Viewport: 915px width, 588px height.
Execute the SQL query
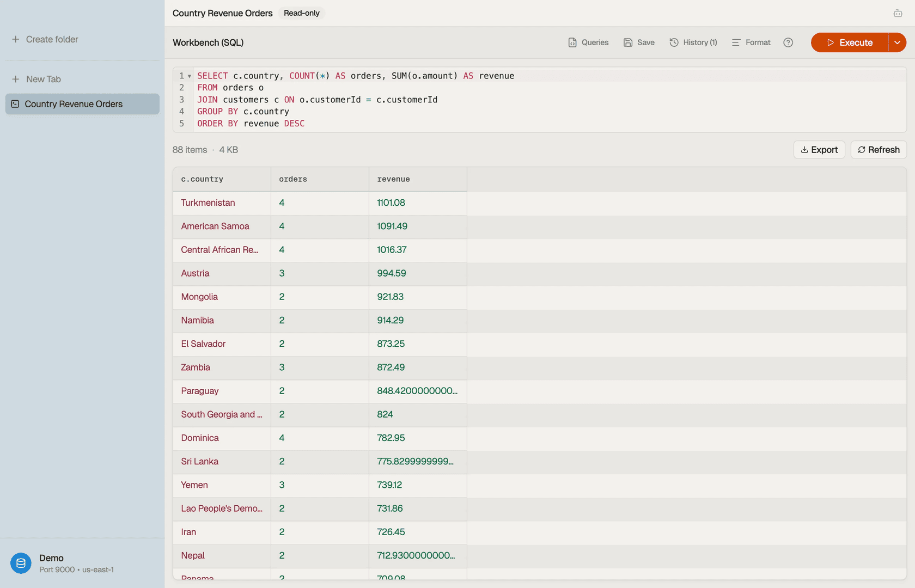850,42
